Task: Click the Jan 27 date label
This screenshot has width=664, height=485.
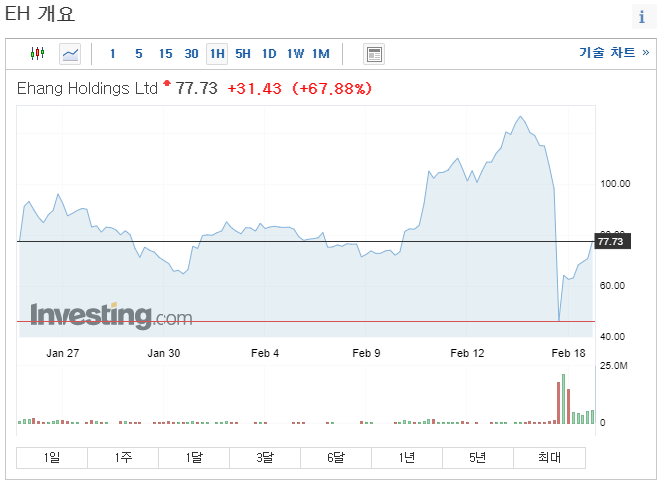Action: point(63,353)
